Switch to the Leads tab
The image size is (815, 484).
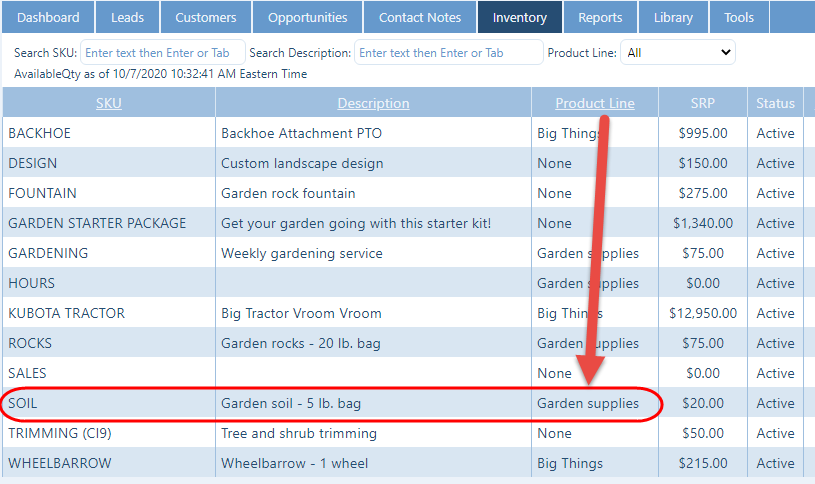pos(127,17)
